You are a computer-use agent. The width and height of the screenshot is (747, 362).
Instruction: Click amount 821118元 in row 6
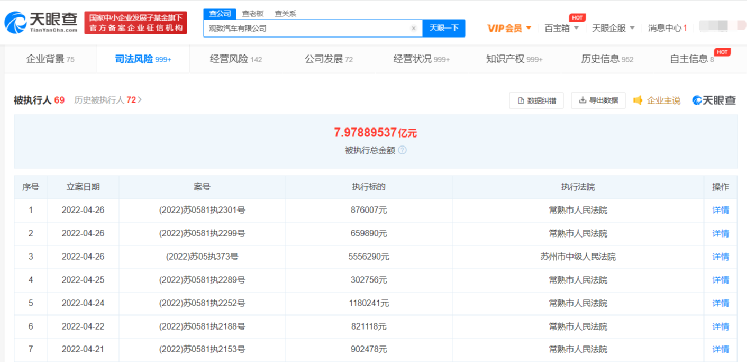(369, 327)
